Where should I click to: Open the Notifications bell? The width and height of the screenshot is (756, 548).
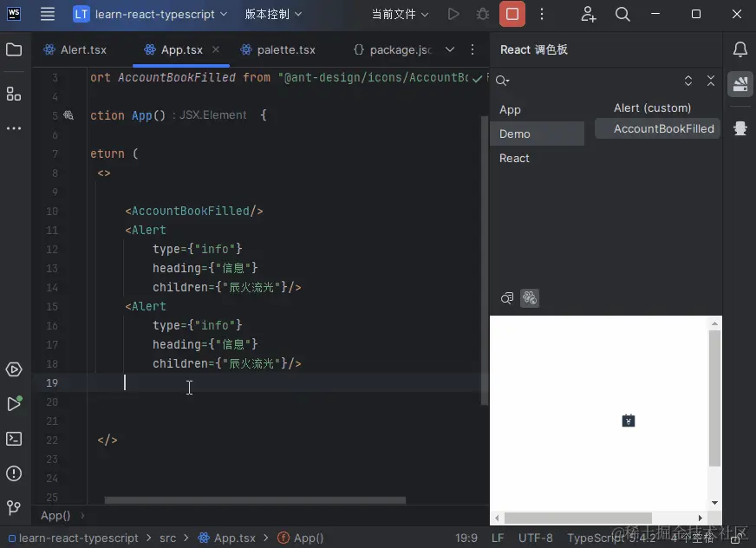[740, 49]
